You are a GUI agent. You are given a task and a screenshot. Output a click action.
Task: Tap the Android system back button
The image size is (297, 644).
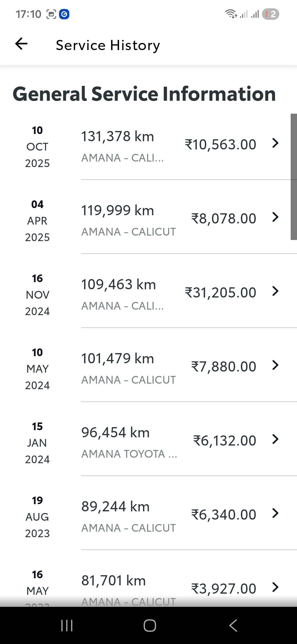233,625
